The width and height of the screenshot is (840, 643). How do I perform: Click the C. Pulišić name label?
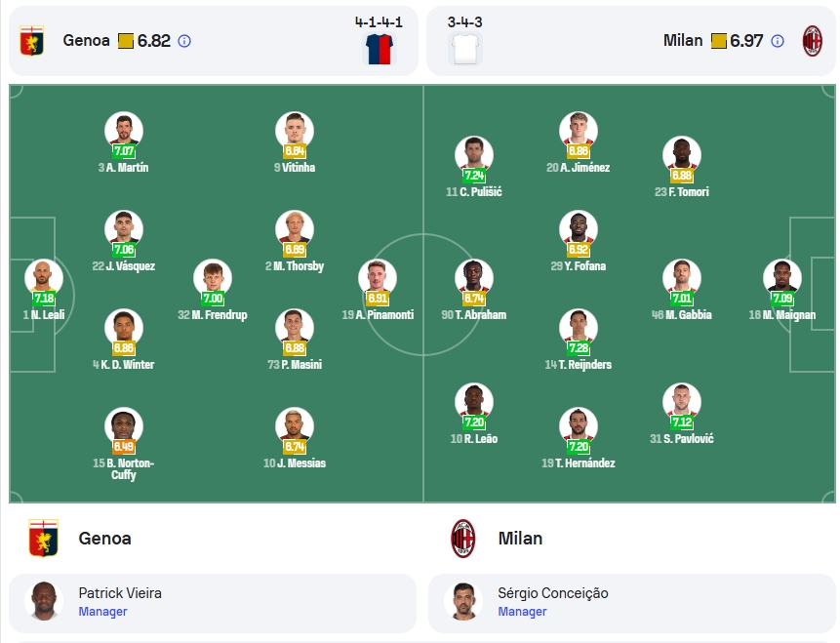click(x=474, y=192)
